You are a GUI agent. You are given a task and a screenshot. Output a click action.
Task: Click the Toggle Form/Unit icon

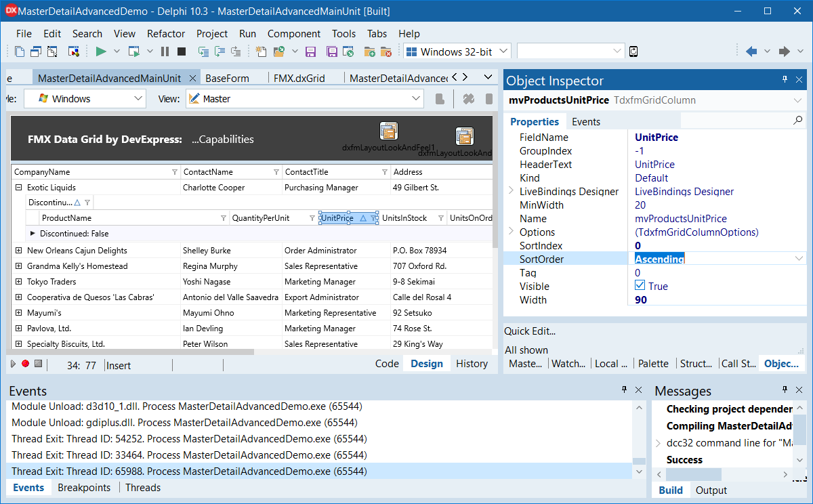coord(52,51)
